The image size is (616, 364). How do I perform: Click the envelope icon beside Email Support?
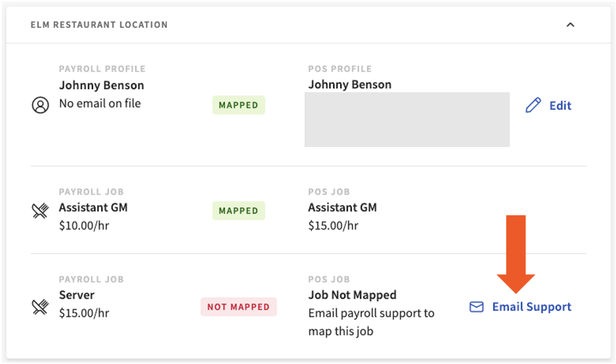(x=477, y=306)
